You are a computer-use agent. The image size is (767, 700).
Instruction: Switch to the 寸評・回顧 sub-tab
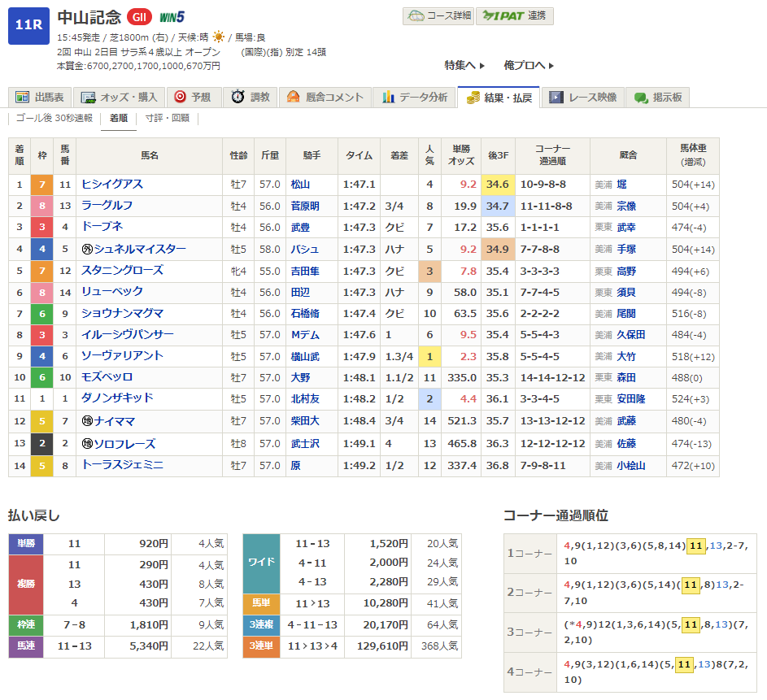tap(167, 118)
